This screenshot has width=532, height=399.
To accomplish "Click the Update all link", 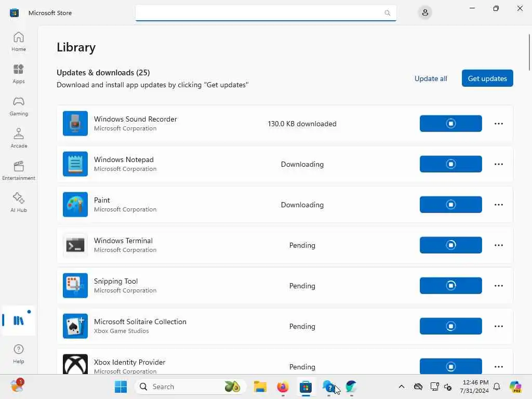I will (431, 78).
